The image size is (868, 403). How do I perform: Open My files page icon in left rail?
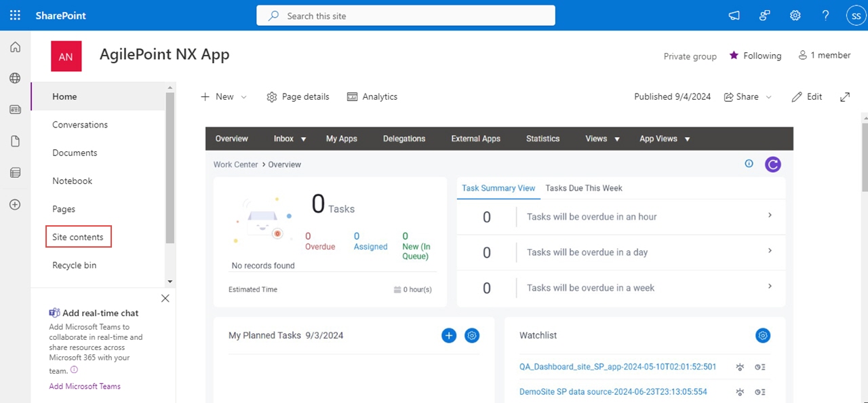tap(15, 141)
